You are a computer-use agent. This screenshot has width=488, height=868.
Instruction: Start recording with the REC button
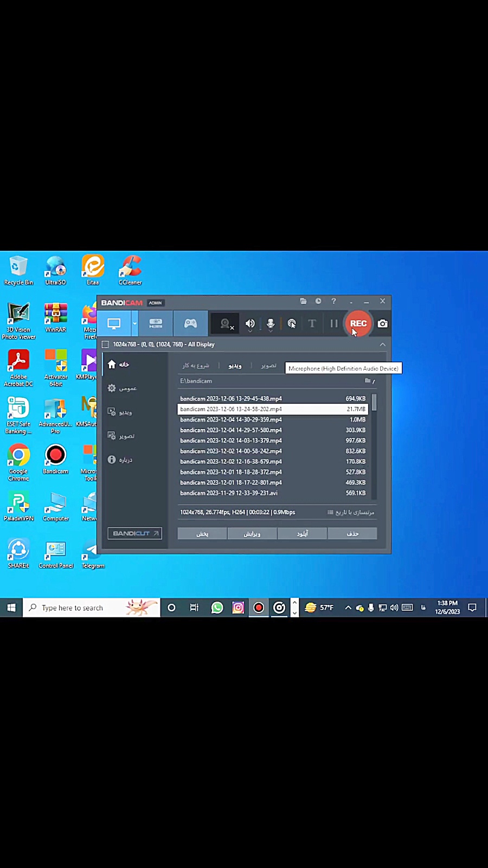[x=358, y=323]
